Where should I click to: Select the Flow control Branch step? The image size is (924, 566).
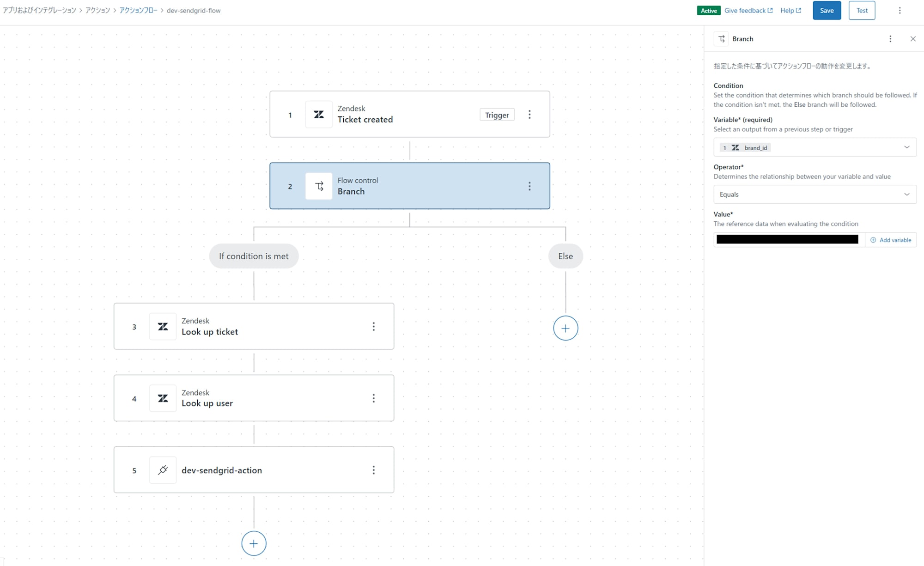coord(410,186)
